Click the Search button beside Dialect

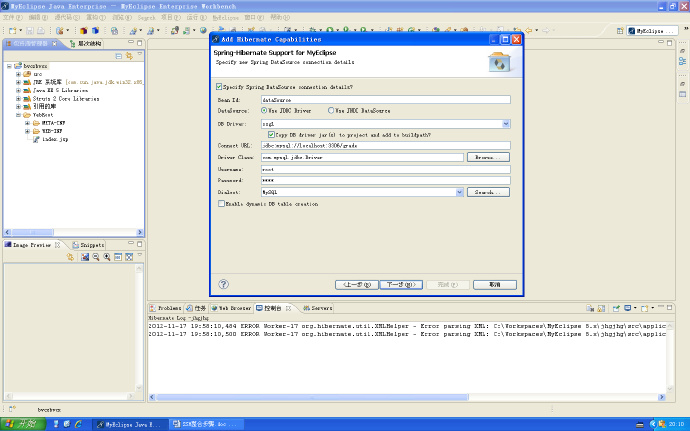point(488,192)
